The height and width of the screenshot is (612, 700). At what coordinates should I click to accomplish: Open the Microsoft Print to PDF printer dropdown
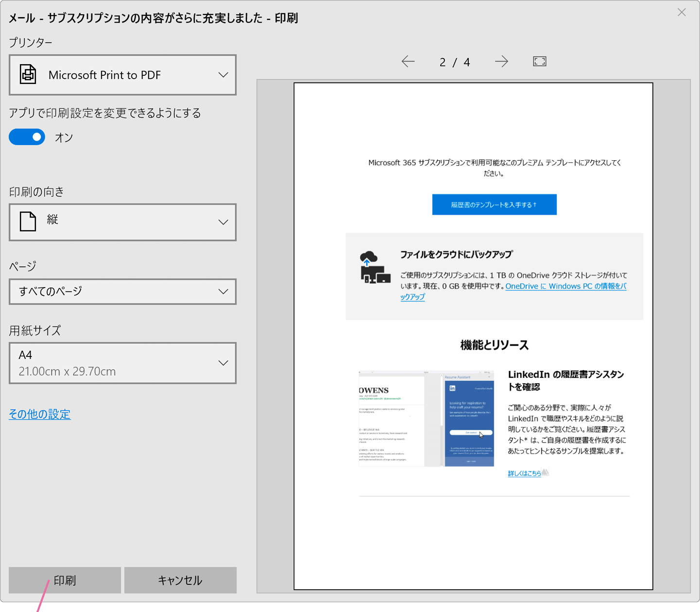coord(122,75)
